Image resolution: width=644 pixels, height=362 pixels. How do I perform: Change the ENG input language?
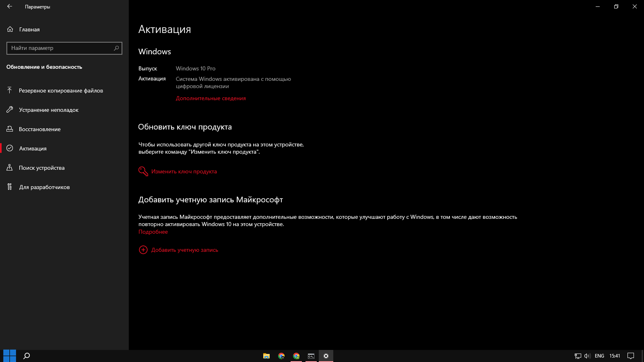tap(599, 356)
